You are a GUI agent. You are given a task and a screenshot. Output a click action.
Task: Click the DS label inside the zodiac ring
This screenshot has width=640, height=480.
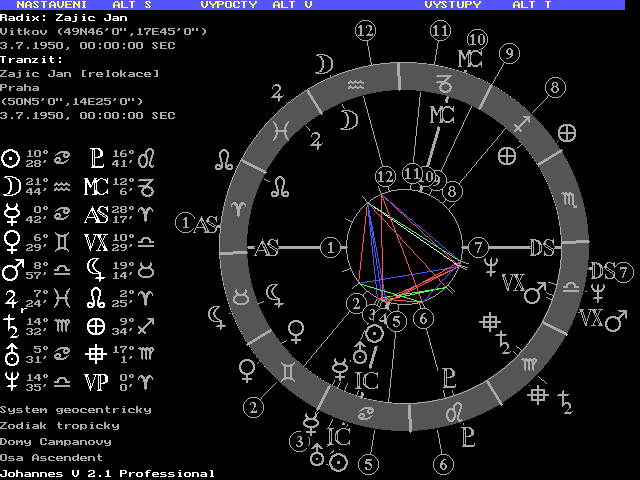[542, 247]
